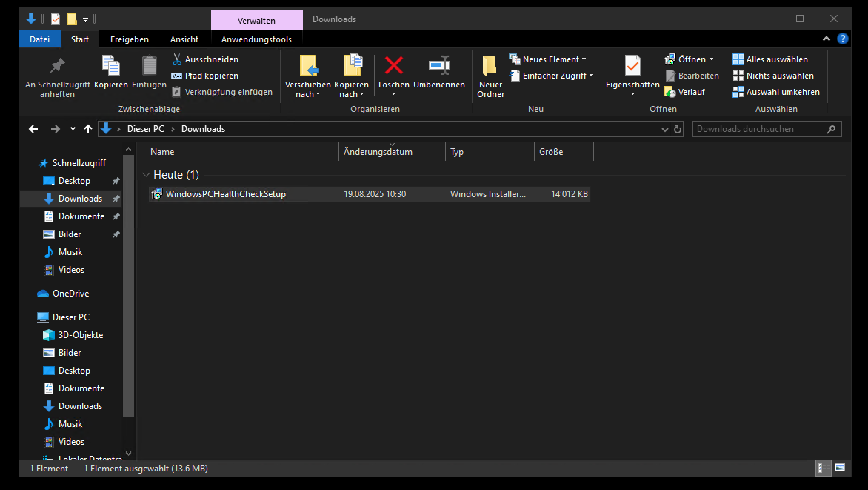Click the Downloads durchsuchen search box
Screen dimensions: 868x490
pos(767,129)
